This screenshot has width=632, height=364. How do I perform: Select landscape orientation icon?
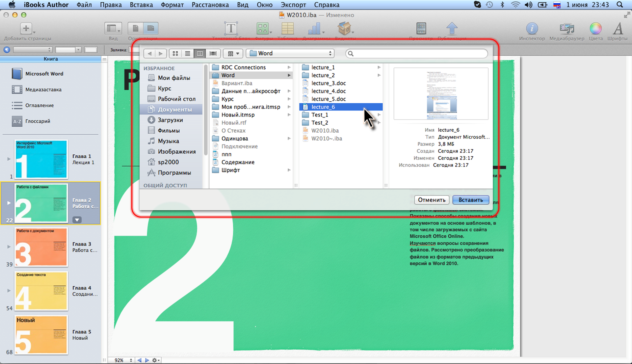151,28
